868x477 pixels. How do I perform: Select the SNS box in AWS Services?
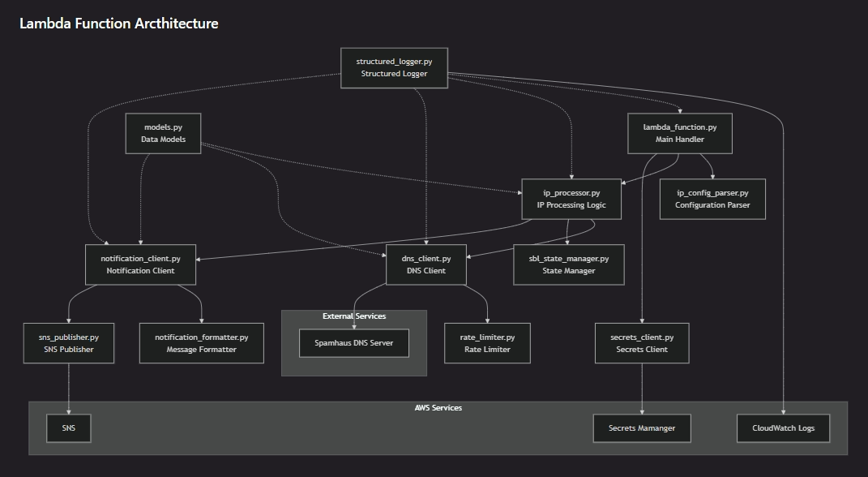69,428
